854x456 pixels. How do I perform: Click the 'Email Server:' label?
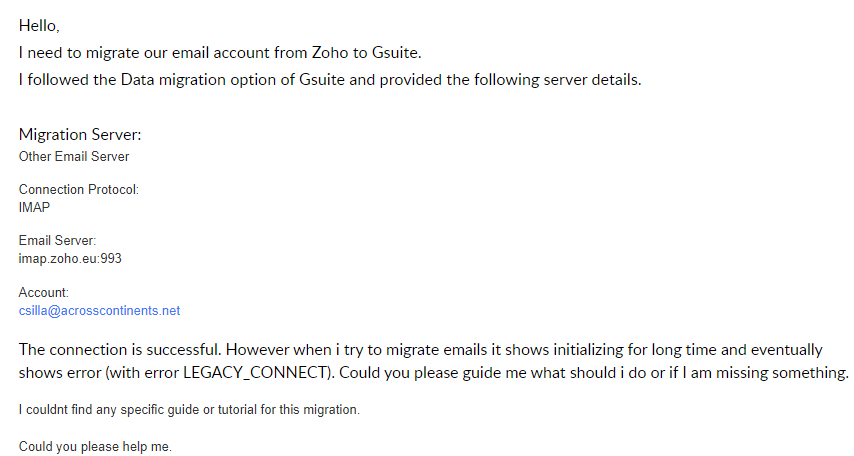coord(57,240)
